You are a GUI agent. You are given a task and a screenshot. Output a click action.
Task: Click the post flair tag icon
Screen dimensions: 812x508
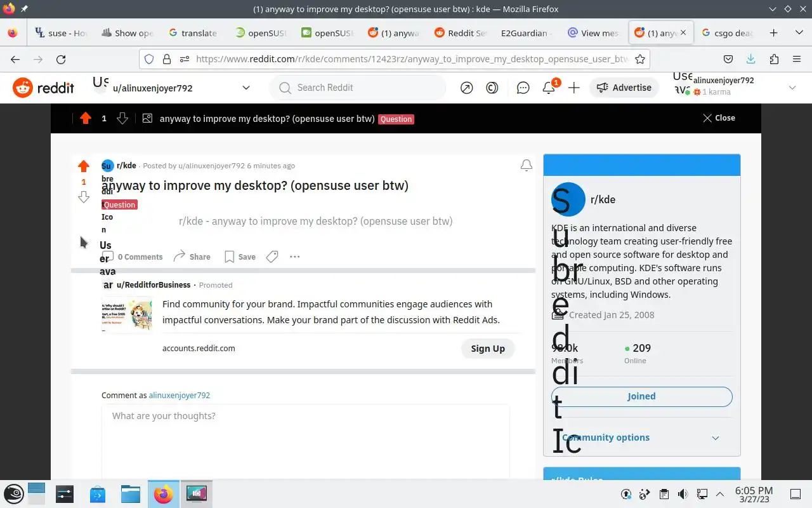click(x=272, y=257)
